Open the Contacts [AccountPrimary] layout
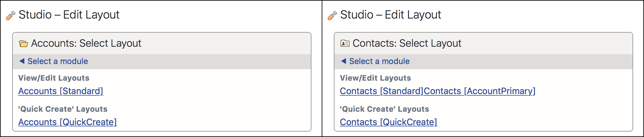644x137 pixels. point(480,91)
